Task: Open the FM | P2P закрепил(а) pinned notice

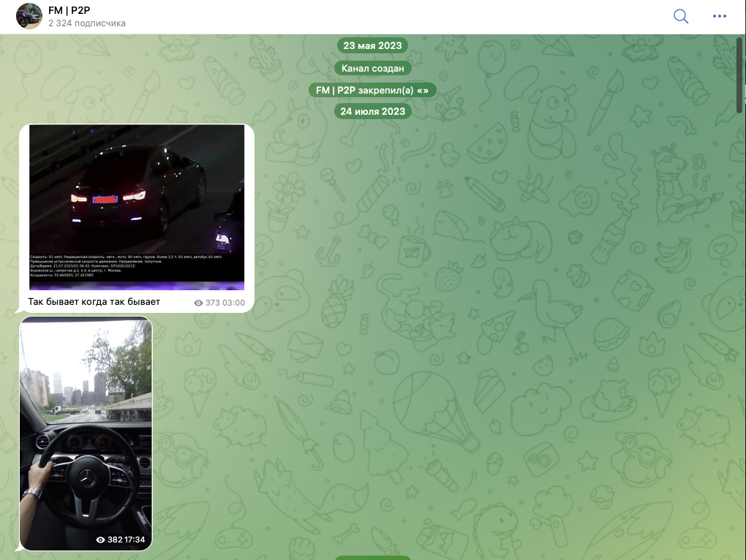Action: 372,90
